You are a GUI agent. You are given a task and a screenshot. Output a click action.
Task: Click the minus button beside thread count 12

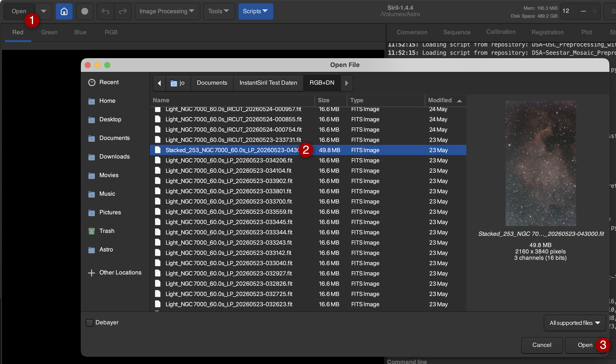[583, 11]
